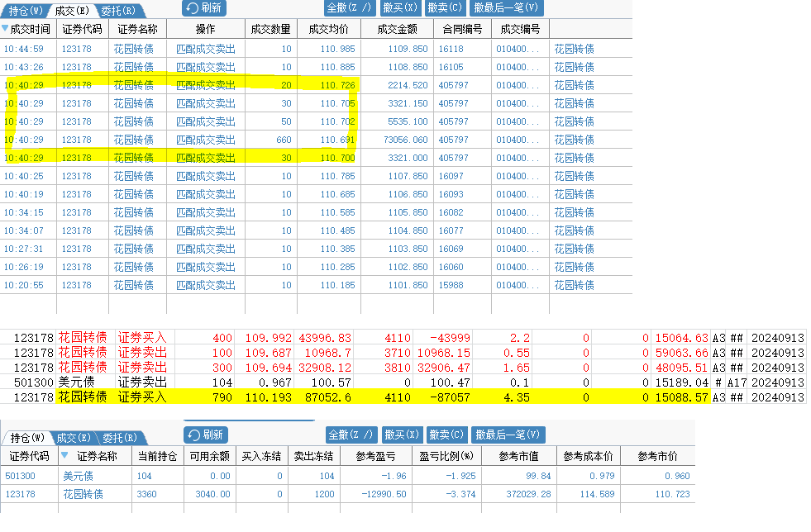Click the upper 全撤(Z /) button

[350, 7]
